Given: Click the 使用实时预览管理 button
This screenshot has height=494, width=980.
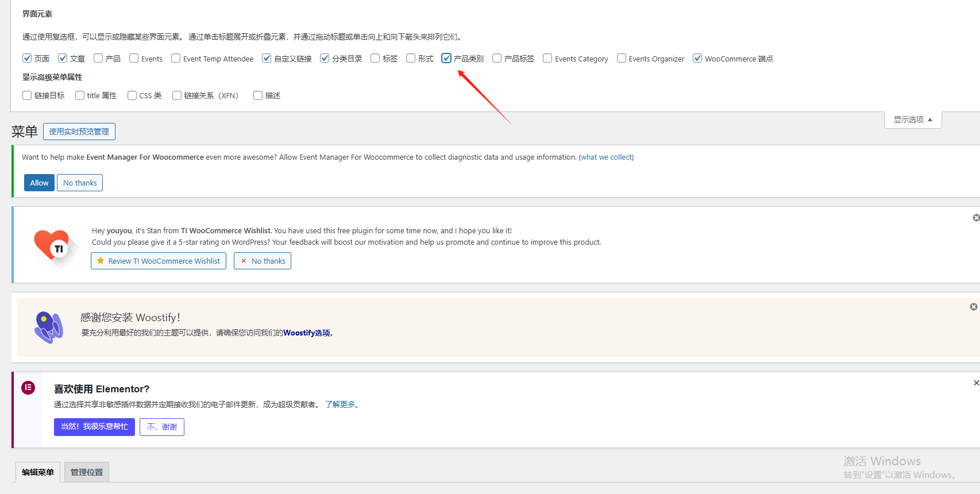Looking at the screenshot, I should [x=79, y=132].
